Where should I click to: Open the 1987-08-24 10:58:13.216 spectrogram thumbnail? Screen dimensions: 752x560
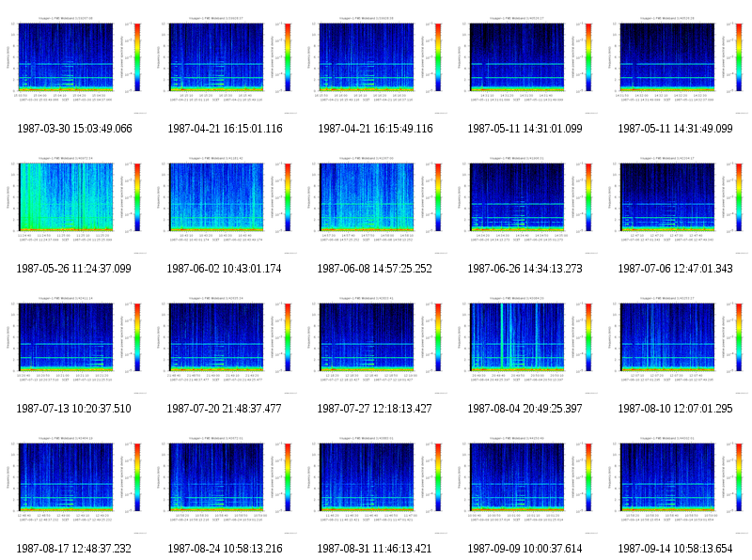225,485
